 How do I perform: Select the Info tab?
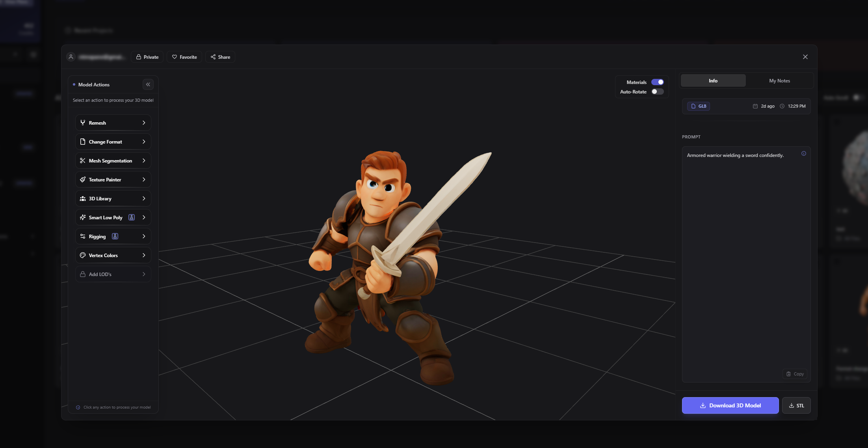[x=713, y=80]
